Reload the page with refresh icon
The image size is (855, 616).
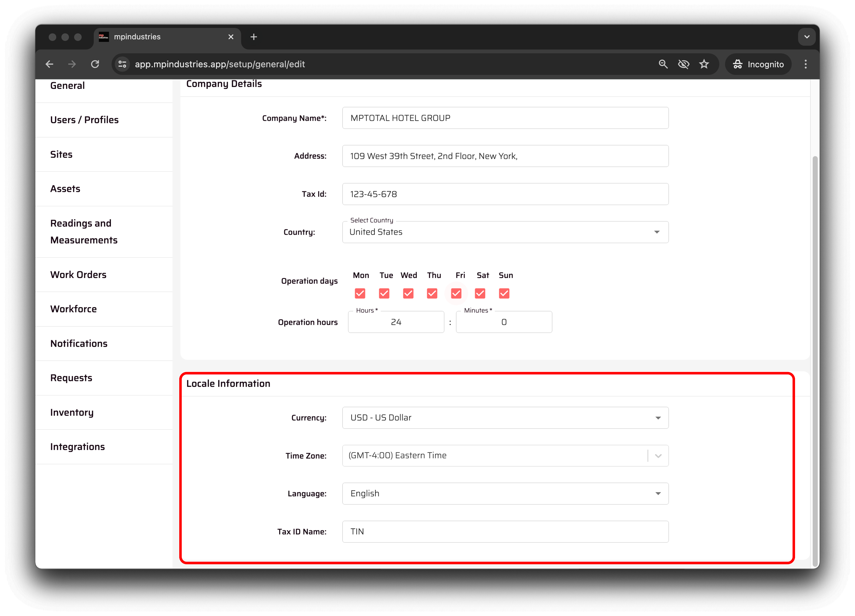click(95, 64)
